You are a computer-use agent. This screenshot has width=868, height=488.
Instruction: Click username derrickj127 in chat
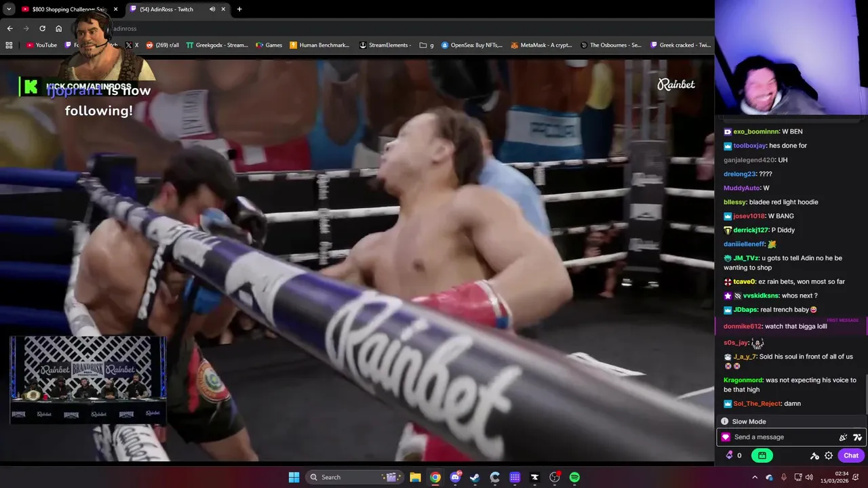pyautogui.click(x=751, y=230)
